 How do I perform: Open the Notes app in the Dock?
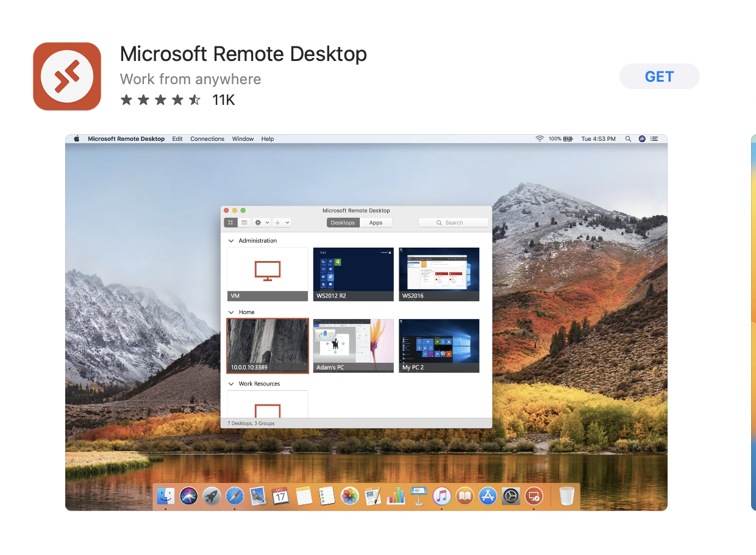(304, 495)
